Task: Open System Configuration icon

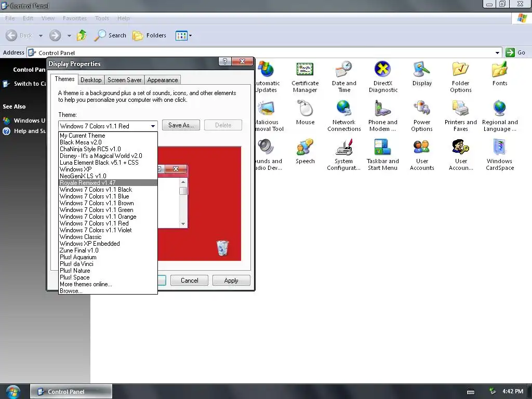Action: 344,155
